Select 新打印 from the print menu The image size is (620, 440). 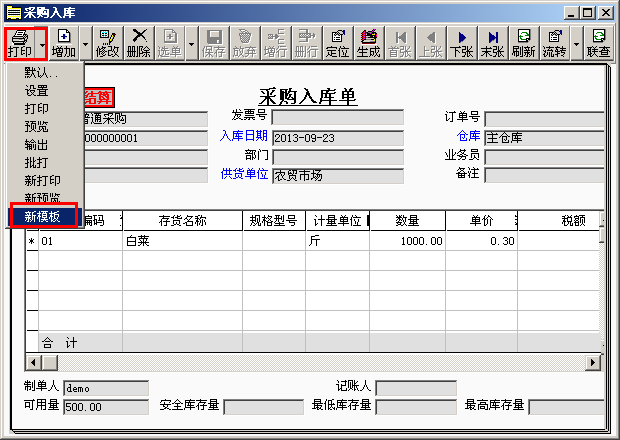(x=45, y=181)
